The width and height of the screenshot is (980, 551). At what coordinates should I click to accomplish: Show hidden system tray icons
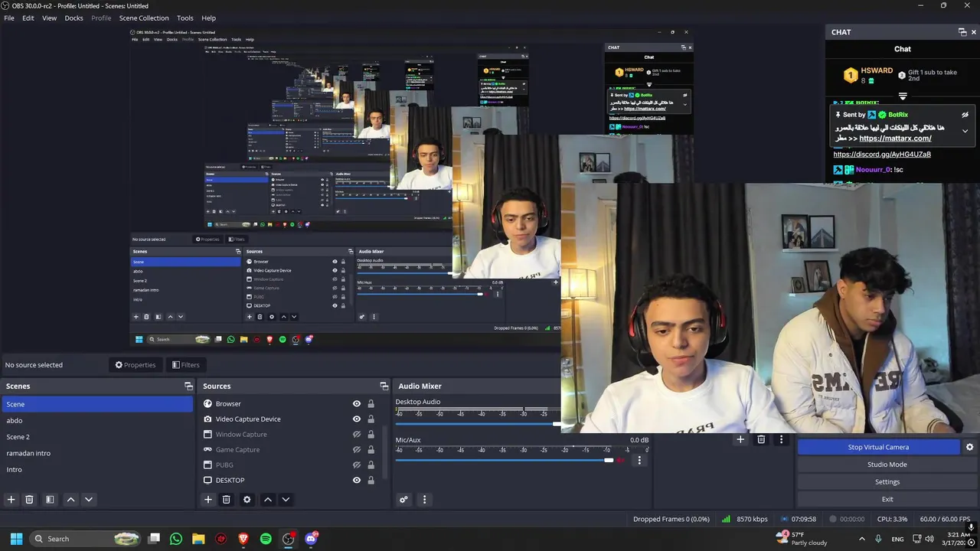coord(861,539)
